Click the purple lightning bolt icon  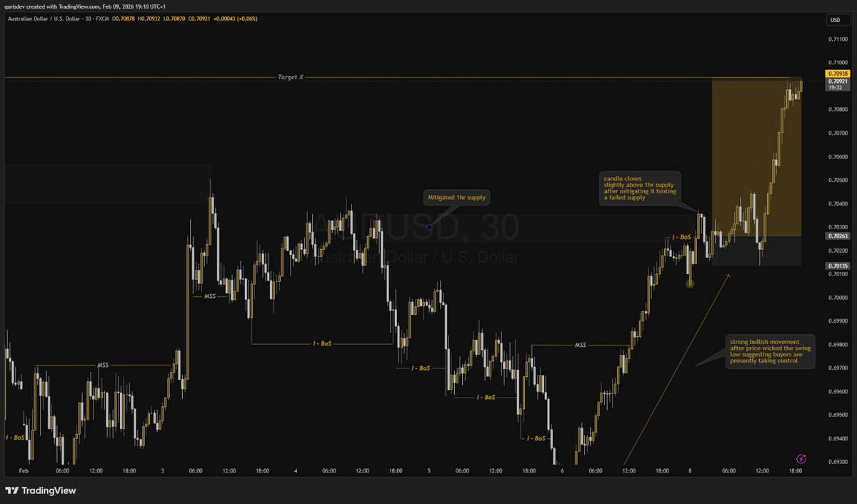click(x=801, y=458)
